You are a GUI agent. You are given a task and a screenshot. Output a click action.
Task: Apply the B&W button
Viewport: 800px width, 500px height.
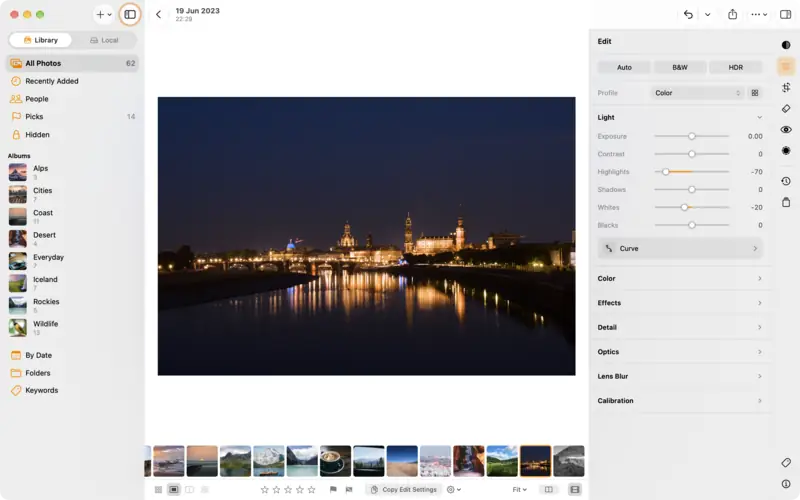[x=680, y=67]
